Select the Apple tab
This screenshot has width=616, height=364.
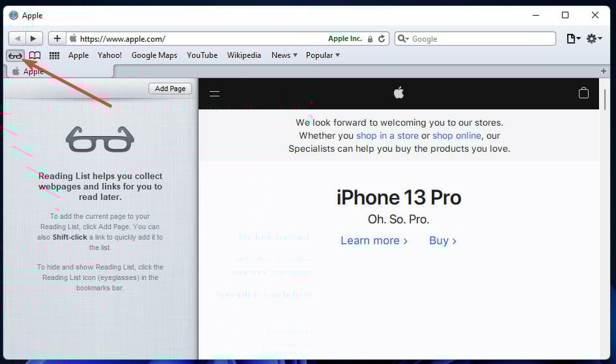coord(59,71)
